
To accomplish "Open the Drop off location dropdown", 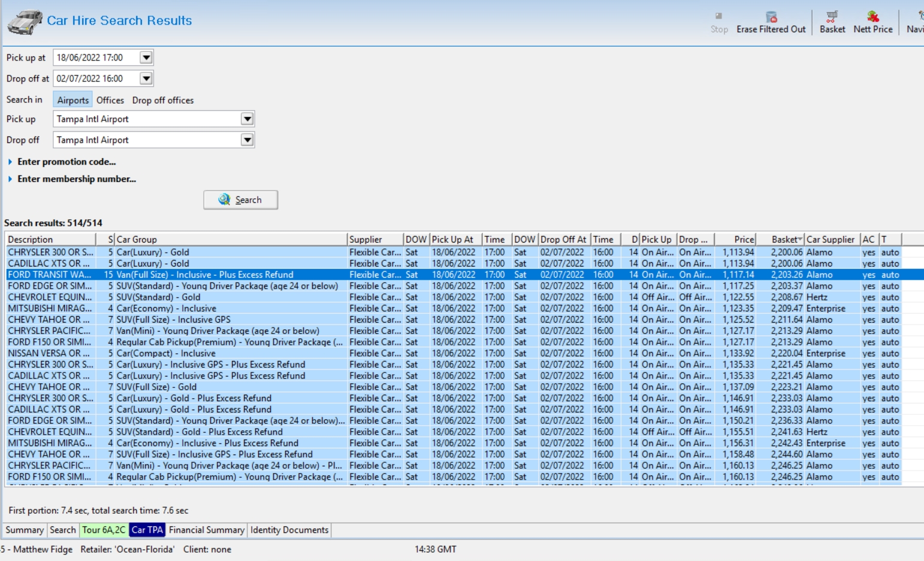I will click(247, 140).
